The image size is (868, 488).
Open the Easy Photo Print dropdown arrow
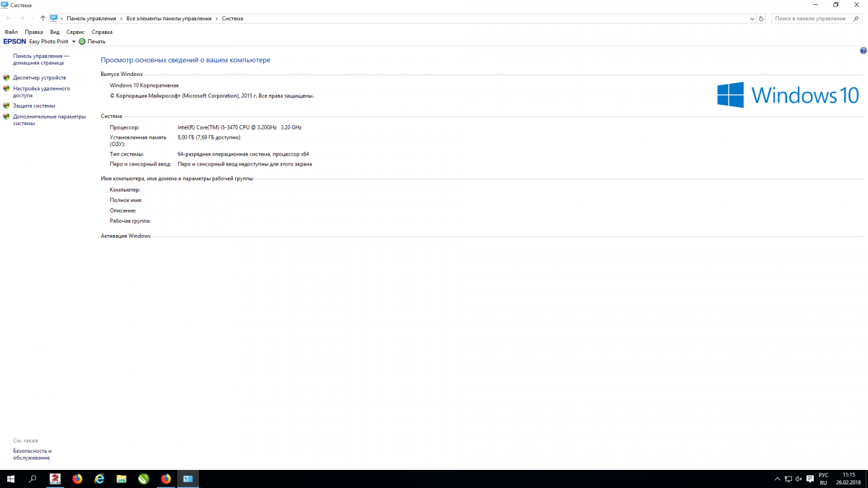click(x=74, y=42)
